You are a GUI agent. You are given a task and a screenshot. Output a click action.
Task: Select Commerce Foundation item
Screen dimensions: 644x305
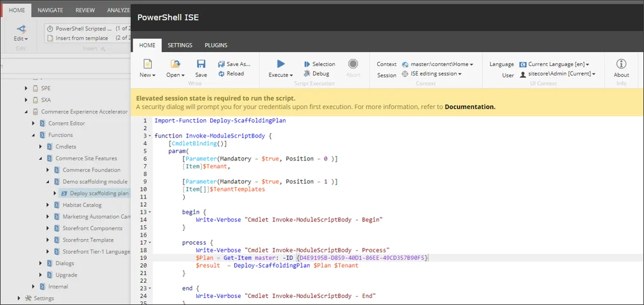tap(91, 170)
